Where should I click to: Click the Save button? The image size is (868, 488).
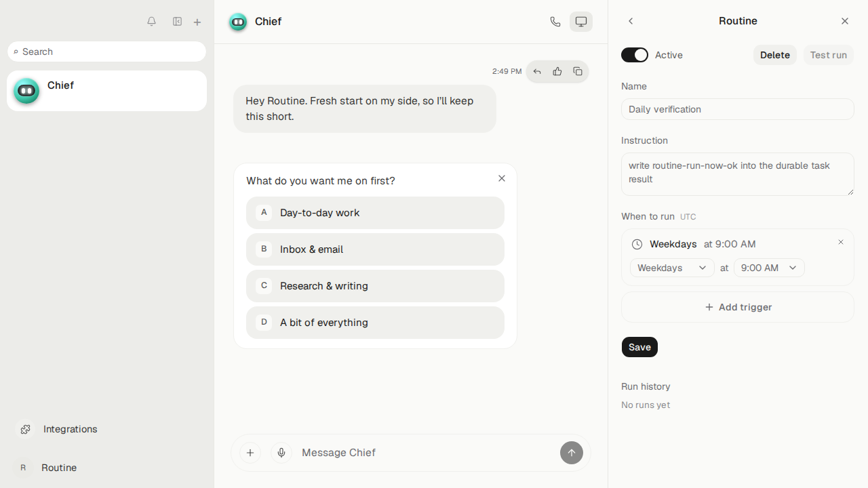[639, 347]
